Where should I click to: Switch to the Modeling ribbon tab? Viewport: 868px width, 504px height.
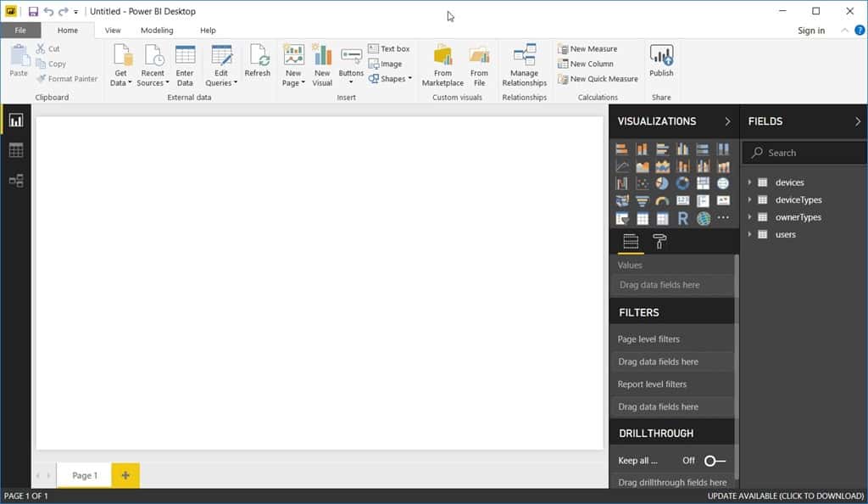point(157,31)
